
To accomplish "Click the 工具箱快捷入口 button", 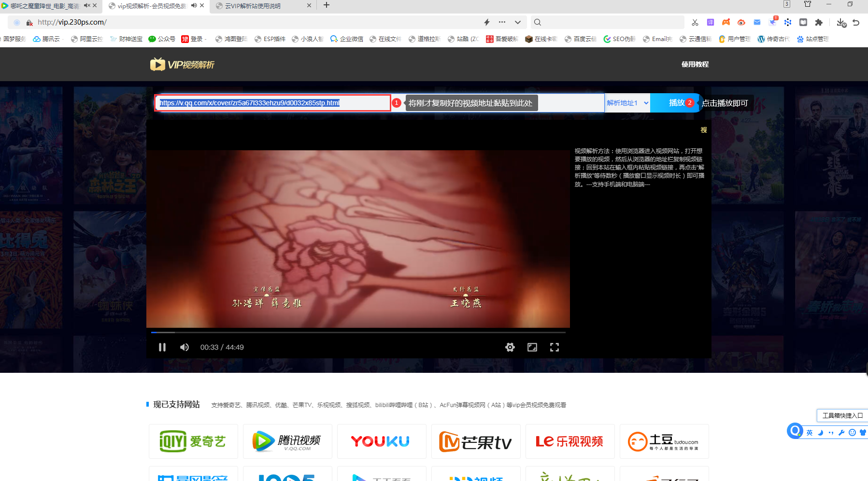I will [842, 415].
